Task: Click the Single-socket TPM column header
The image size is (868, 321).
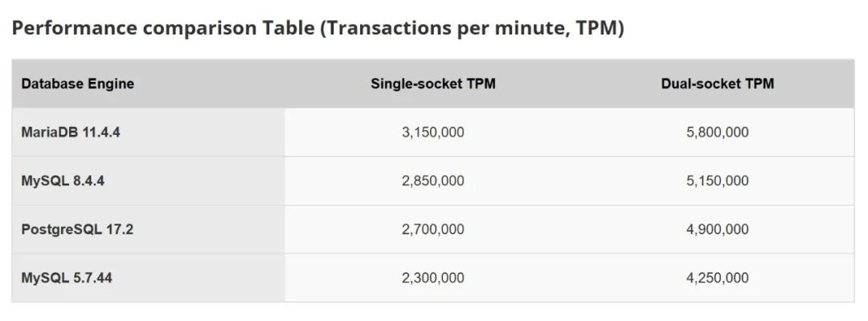Action: click(x=433, y=84)
